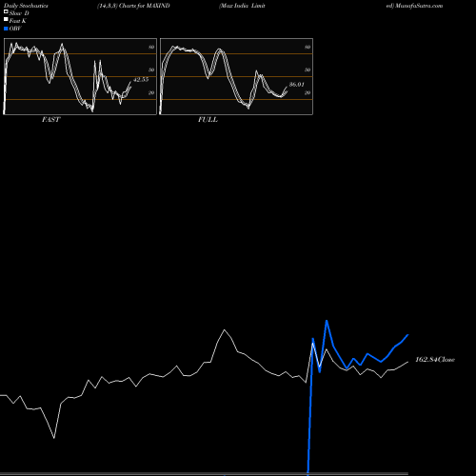Click the 20 level label in FAST chart
This screenshot has height=476, width=476.
151,92
